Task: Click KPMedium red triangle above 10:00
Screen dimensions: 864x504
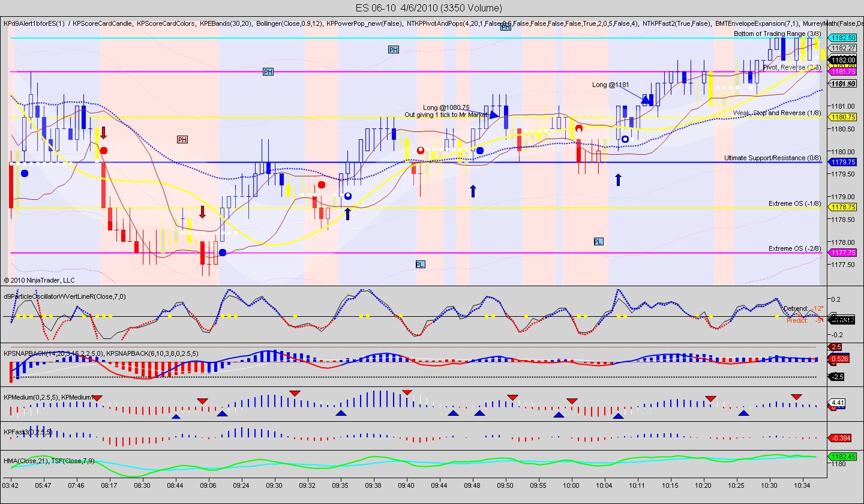Action: [572, 401]
